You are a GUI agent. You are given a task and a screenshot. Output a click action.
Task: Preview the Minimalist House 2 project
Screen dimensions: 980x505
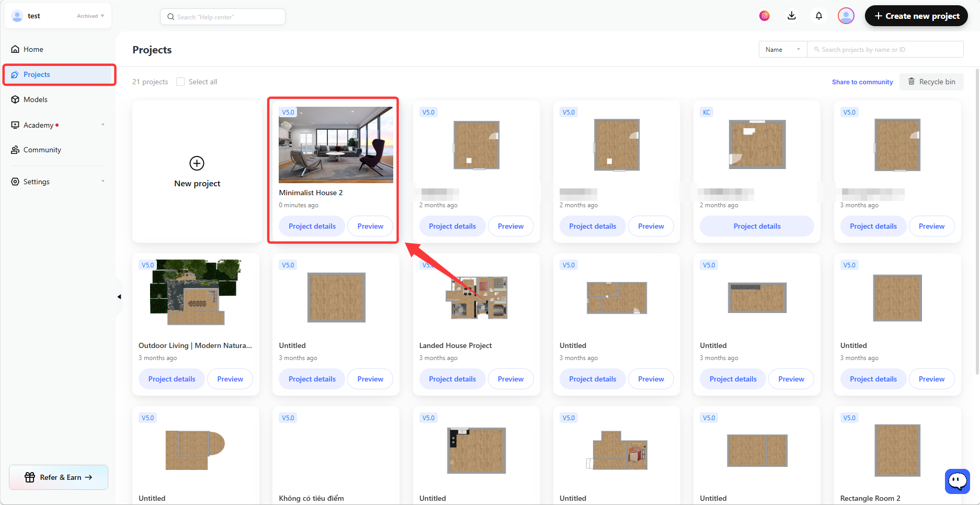[x=370, y=226]
